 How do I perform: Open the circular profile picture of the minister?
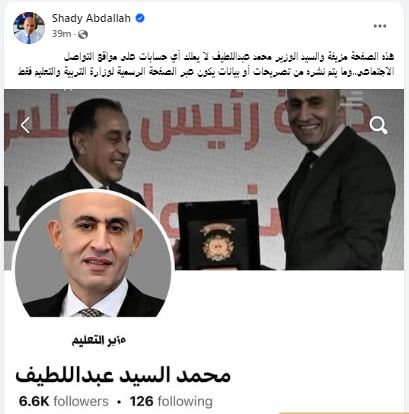93,255
